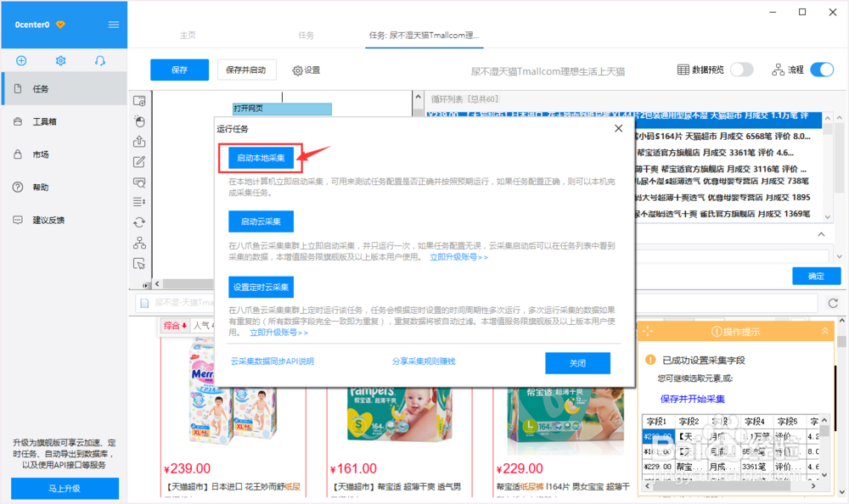Image resolution: width=849 pixels, height=504 pixels.
Task: Click the 保存并启动 button
Action: pyautogui.click(x=246, y=70)
